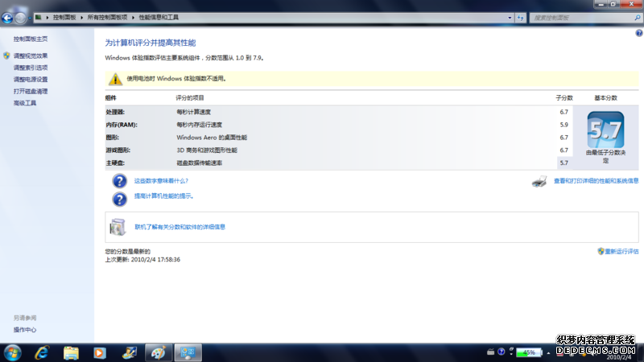Click the refresh button by address bar
The height and width of the screenshot is (362, 644).
[520, 18]
